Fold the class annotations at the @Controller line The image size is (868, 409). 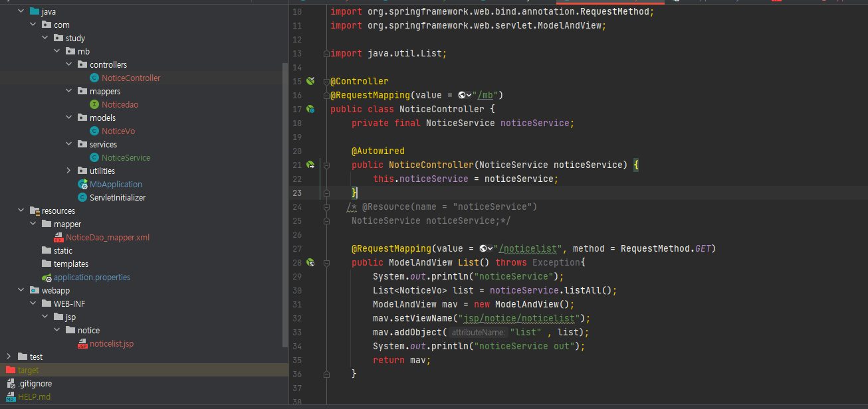click(x=326, y=81)
